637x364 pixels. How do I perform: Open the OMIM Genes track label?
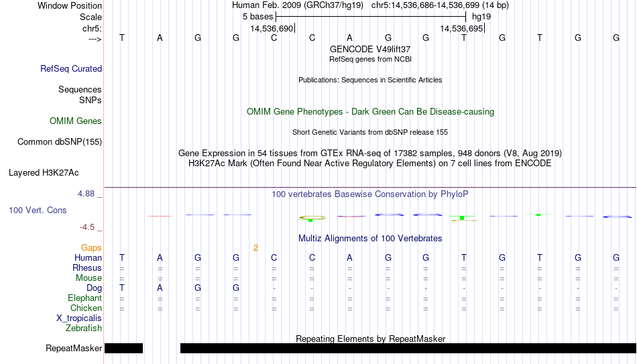coord(75,121)
